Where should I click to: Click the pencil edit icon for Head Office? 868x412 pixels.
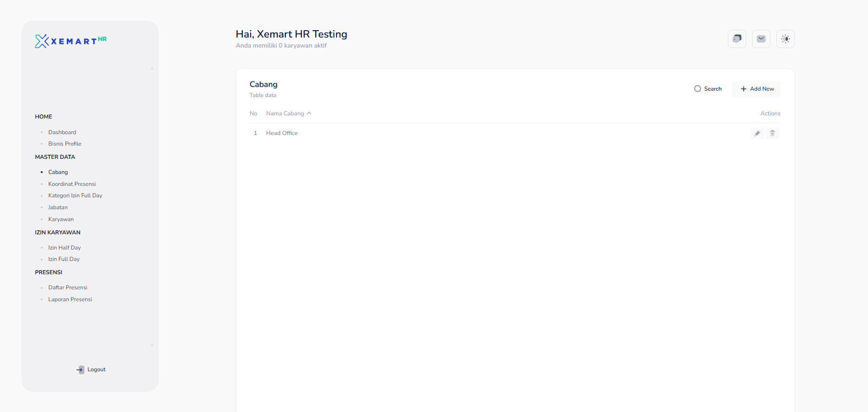[757, 133]
